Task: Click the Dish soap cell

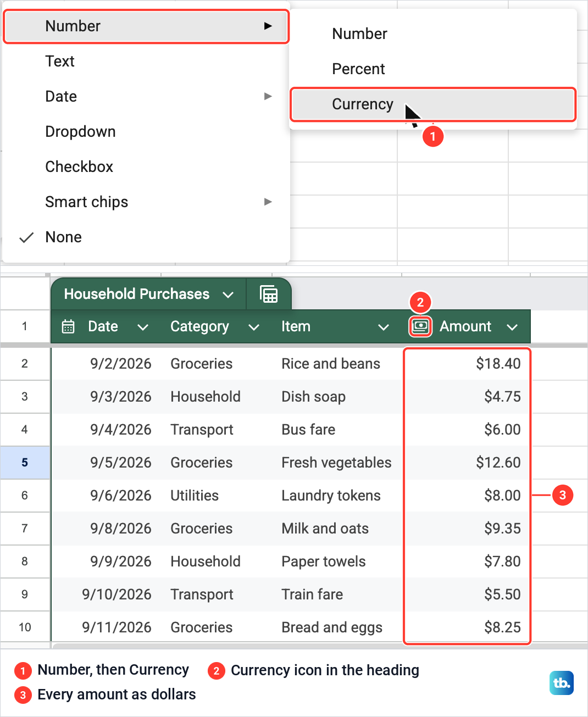Action: pyautogui.click(x=338, y=397)
